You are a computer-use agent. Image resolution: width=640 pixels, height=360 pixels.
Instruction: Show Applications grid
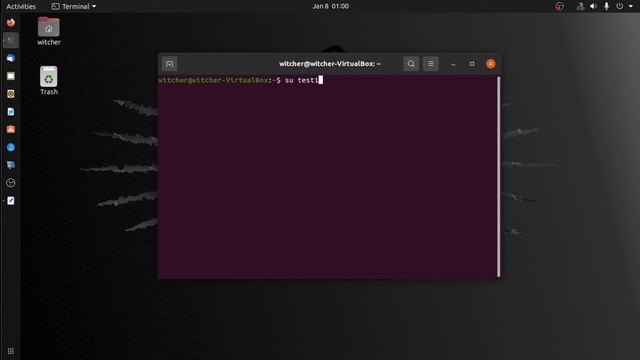[11, 351]
